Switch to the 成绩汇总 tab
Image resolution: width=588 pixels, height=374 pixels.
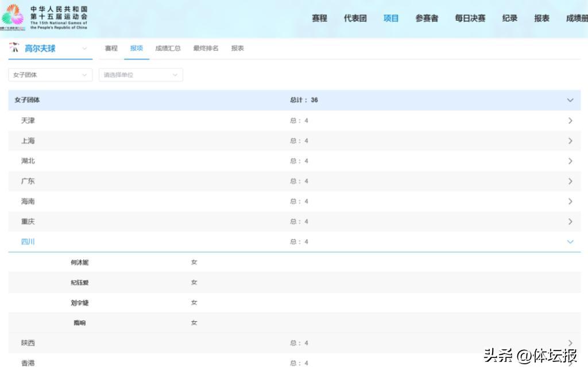click(168, 49)
